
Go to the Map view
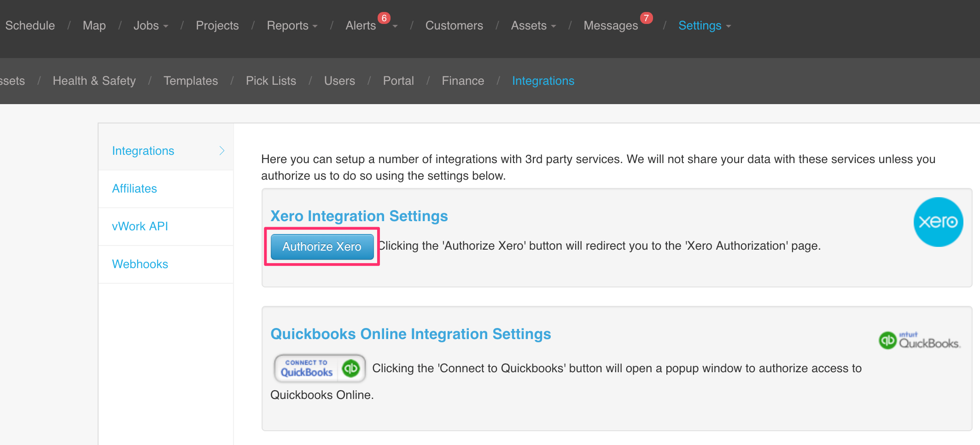94,26
